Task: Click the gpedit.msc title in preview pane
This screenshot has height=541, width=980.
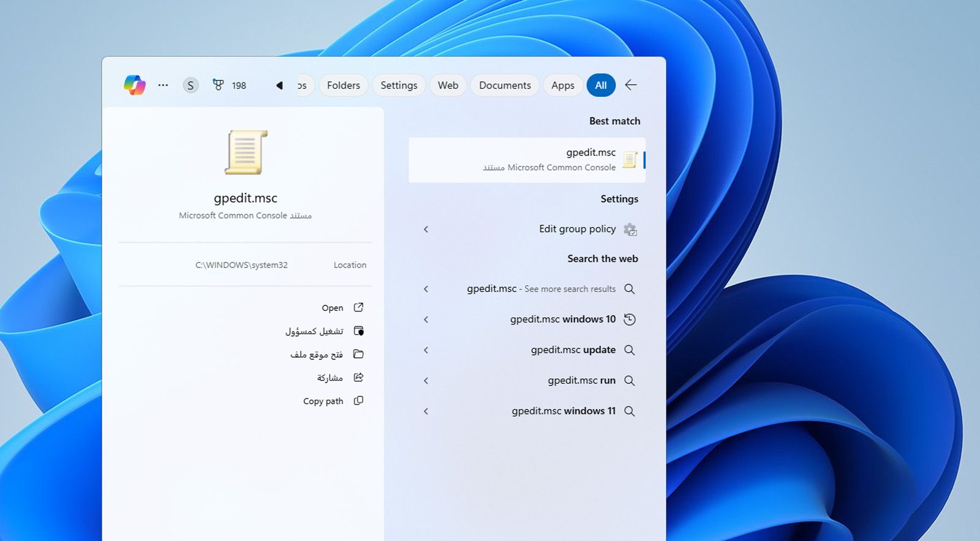Action: tap(246, 198)
